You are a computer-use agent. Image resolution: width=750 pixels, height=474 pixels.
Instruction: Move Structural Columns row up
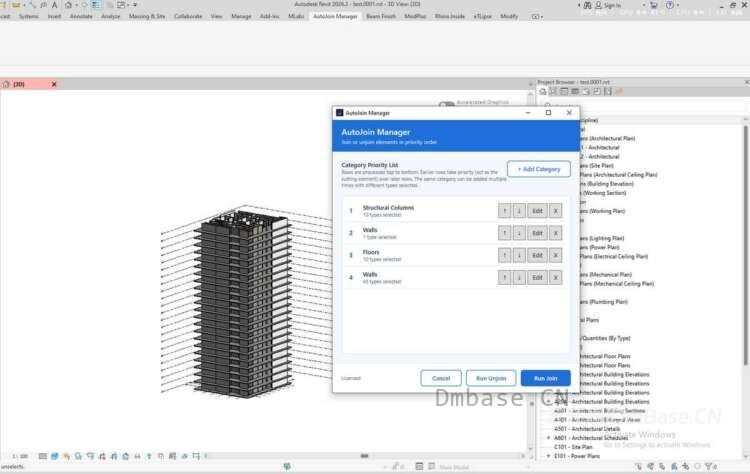[504, 211]
